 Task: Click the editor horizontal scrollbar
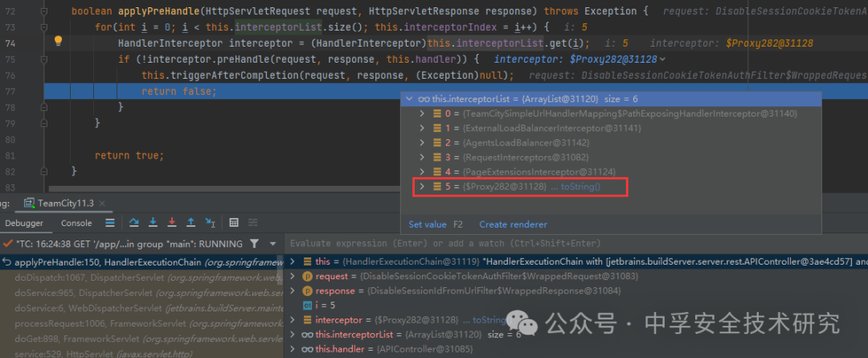click(224, 189)
